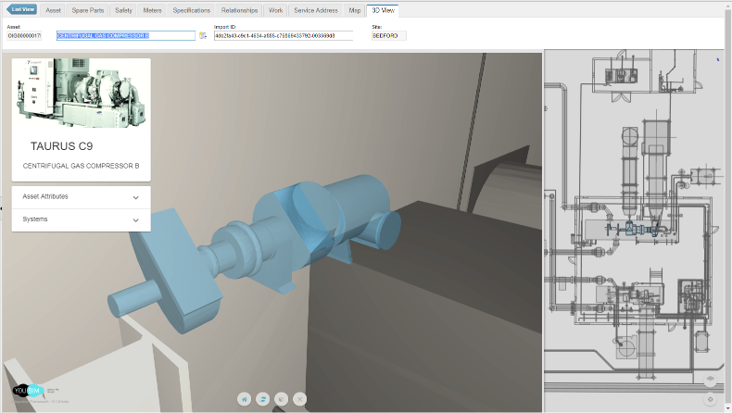The image size is (732, 413).
Task: Click the compressor photo thumbnail
Action: (81, 93)
